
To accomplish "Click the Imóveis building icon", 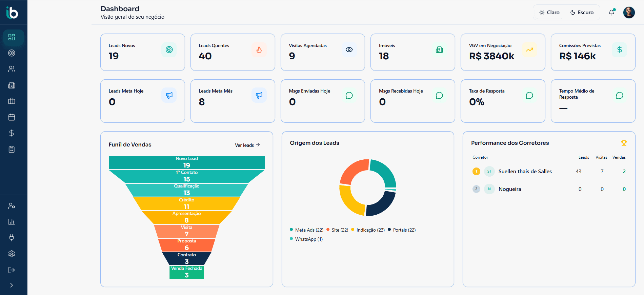I will pos(439,50).
